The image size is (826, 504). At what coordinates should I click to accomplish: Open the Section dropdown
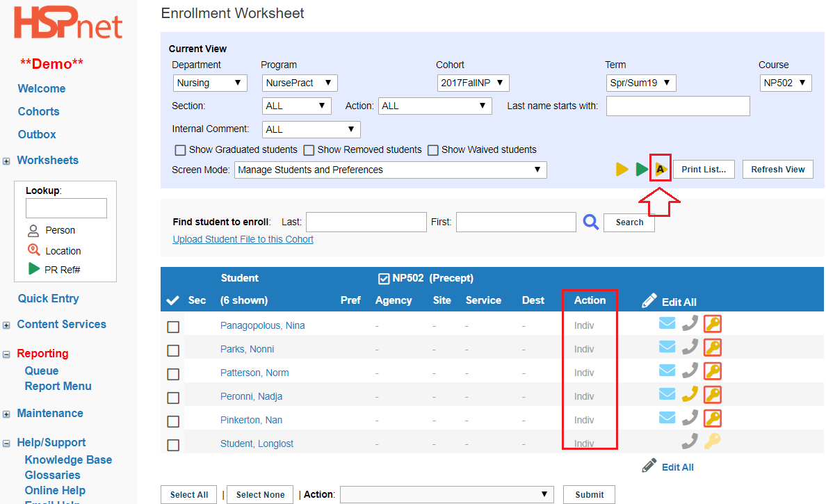click(296, 106)
